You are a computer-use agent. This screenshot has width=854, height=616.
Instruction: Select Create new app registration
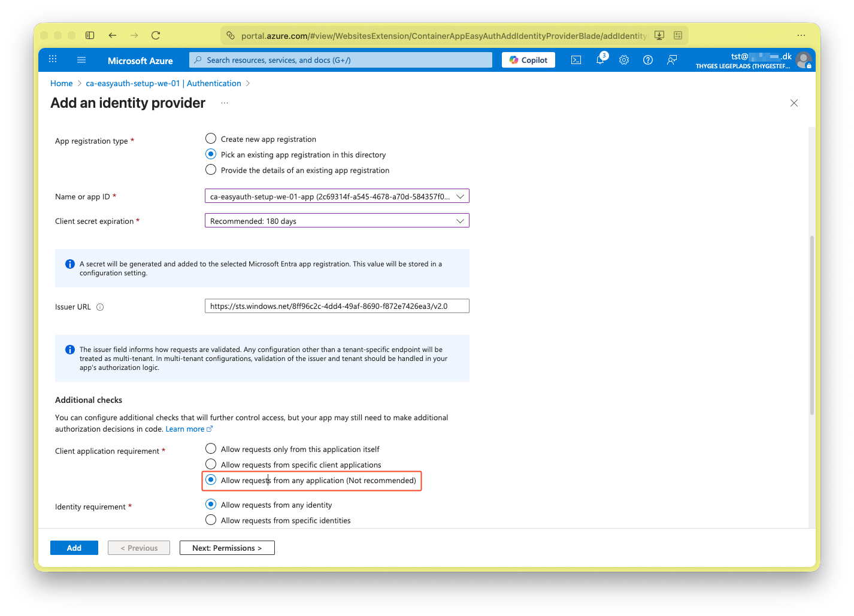click(211, 138)
